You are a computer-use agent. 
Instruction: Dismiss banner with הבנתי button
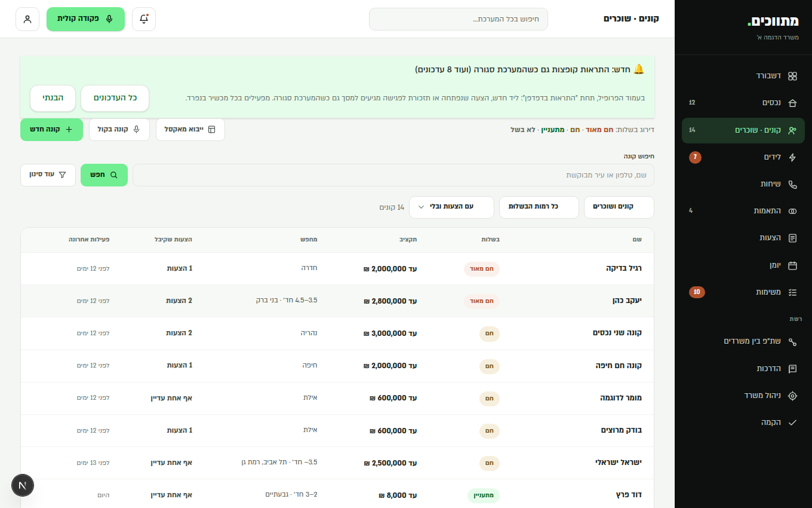point(53,98)
